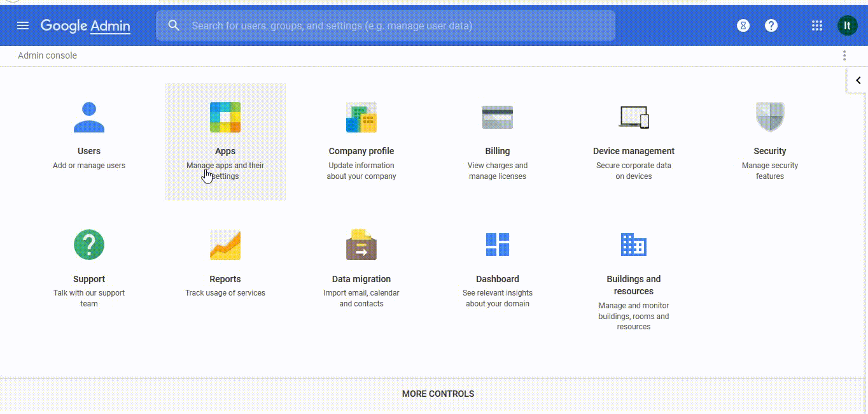Click the Apps title text

(225, 151)
